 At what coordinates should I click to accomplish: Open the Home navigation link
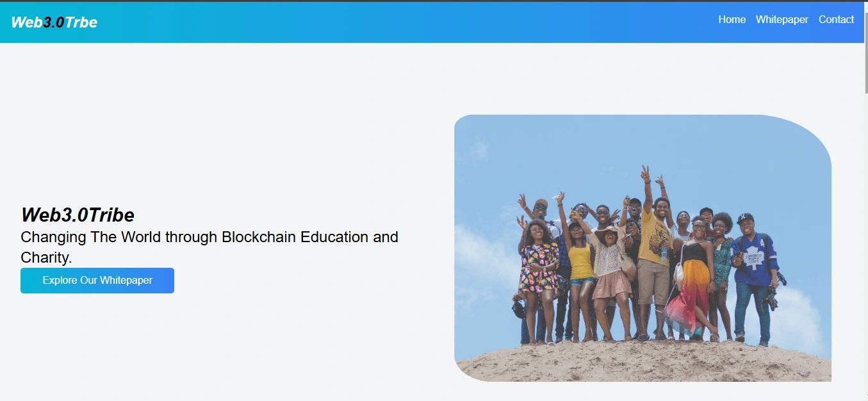[x=732, y=20]
